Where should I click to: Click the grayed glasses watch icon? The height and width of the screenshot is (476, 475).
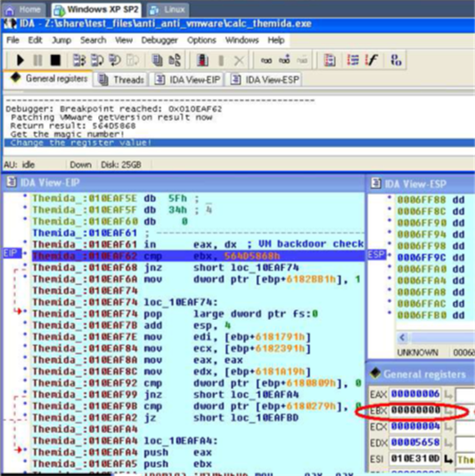(x=302, y=61)
